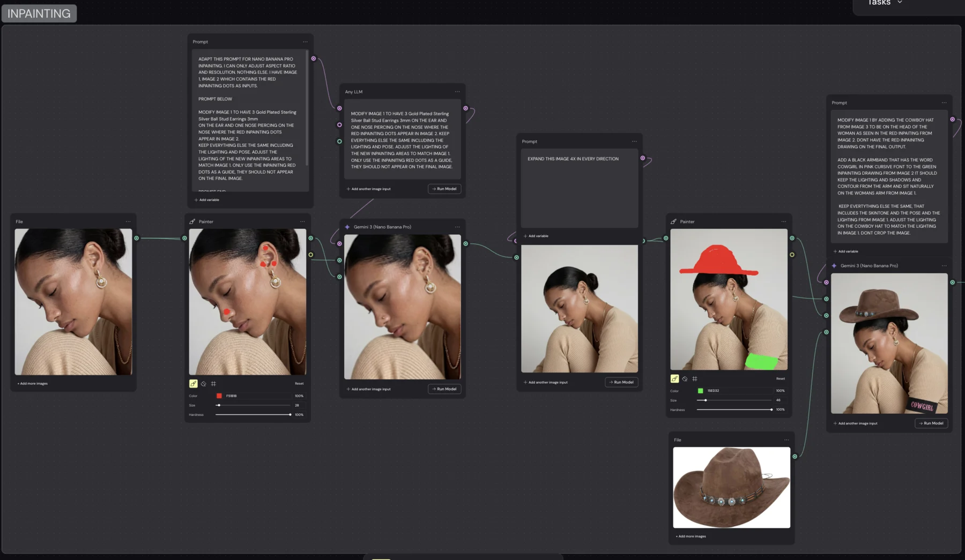The image size is (965, 560).
Task: Toggle the grid icon in the red-hat Painter
Action: [x=695, y=379]
